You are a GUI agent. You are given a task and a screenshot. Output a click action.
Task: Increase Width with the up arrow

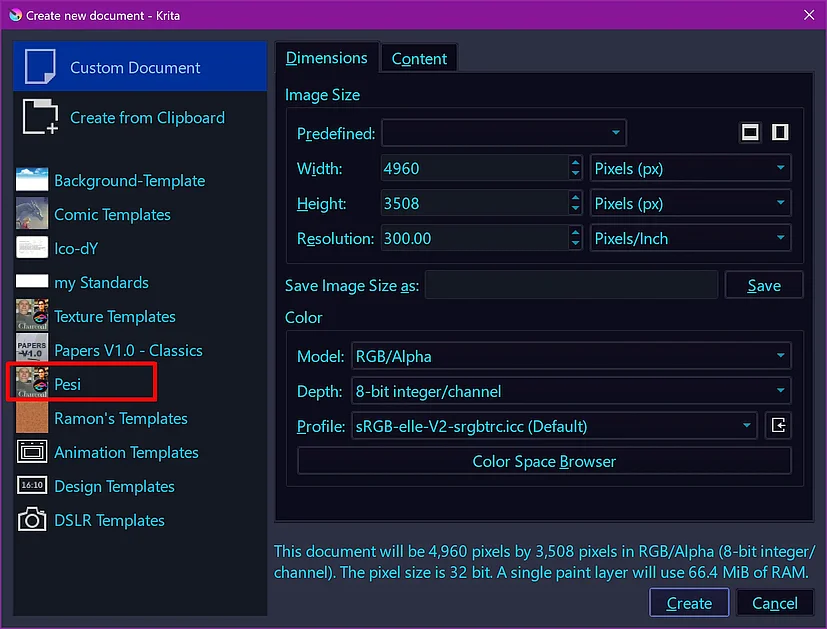(575, 162)
